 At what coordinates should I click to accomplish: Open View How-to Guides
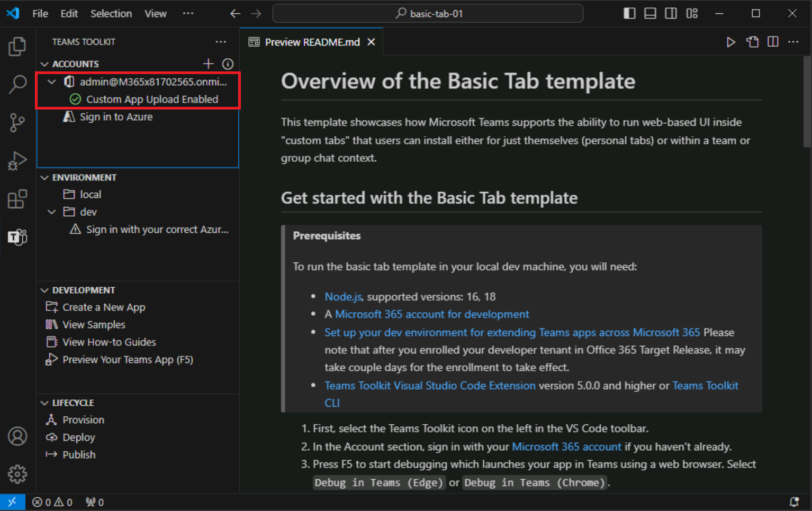tap(109, 342)
